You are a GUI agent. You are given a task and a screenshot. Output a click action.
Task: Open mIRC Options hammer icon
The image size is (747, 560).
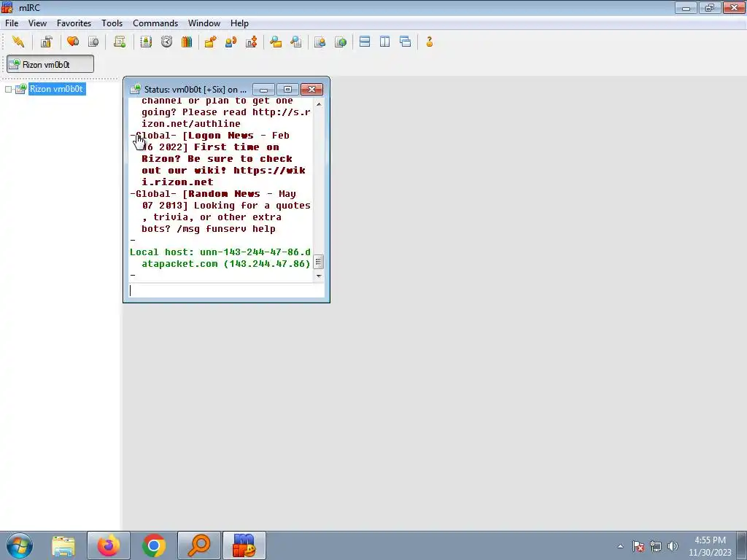point(46,42)
